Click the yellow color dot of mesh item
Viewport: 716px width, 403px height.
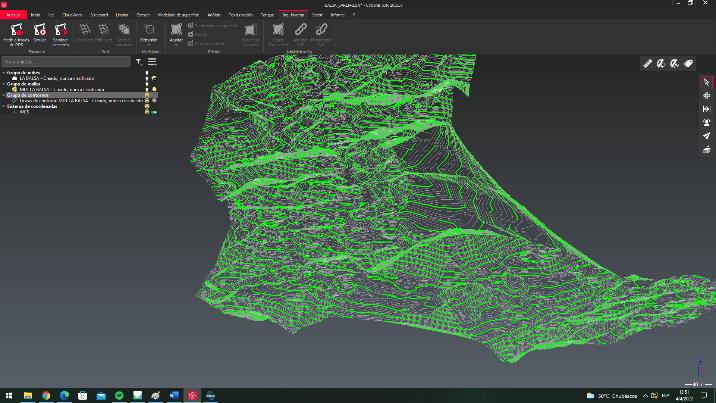click(x=155, y=89)
